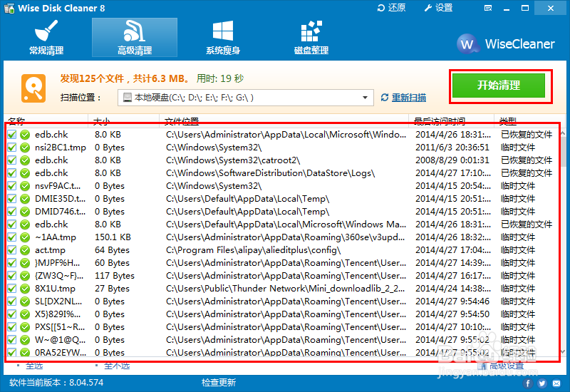Click 全不选 deselect all link
This screenshot has width=570, height=392.
(x=117, y=366)
